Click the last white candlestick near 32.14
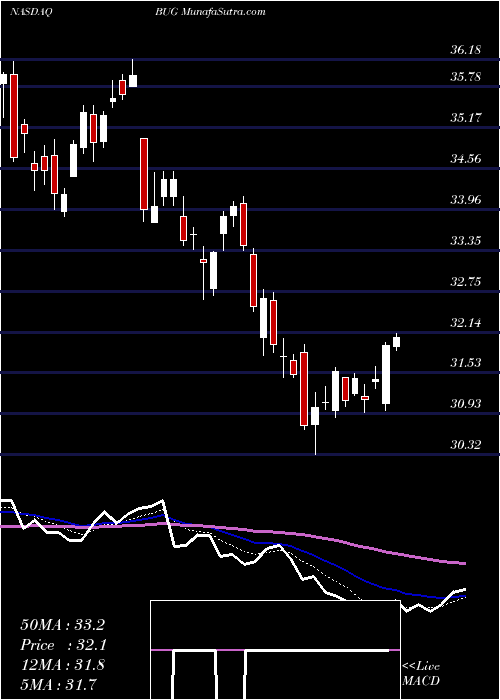This screenshot has width=500, height=700. (x=396, y=342)
